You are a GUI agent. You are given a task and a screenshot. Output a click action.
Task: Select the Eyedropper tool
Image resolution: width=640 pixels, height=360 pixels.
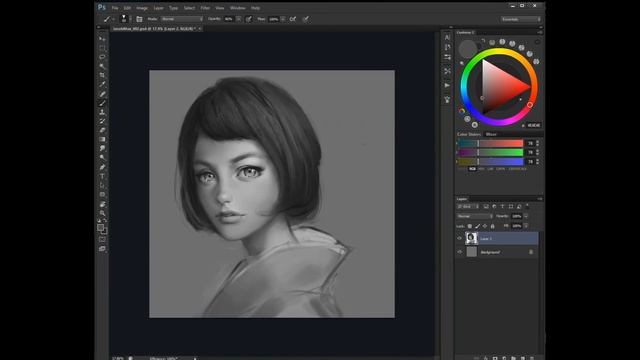(102, 84)
